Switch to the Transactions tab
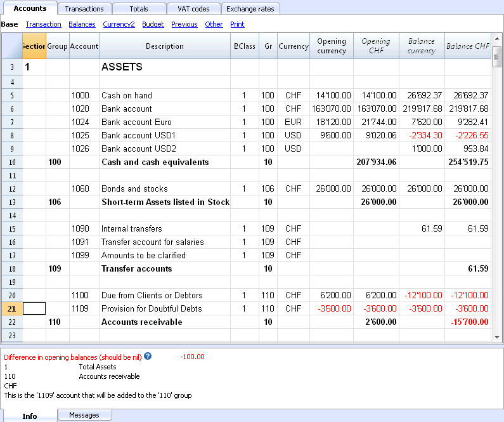504x422 pixels. point(84,9)
